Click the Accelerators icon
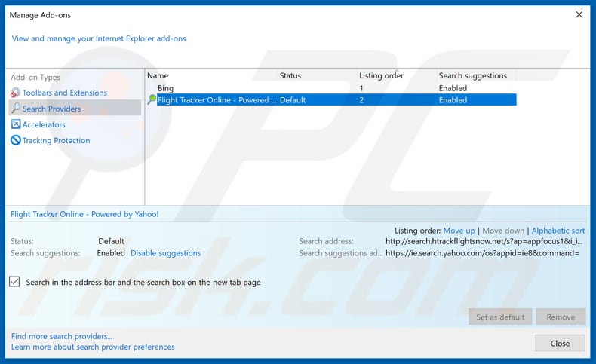Screen dimensions: 596x364 [x=16, y=124]
